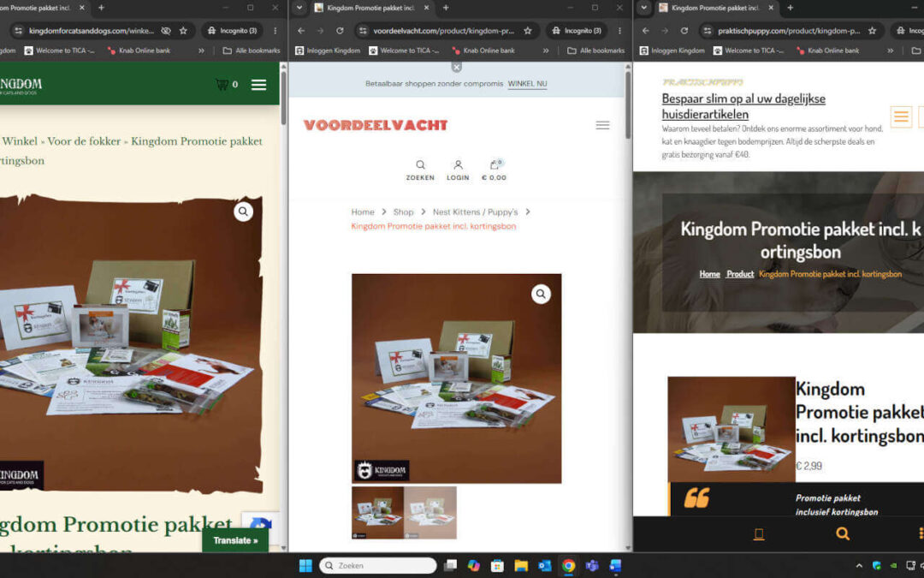This screenshot has height=578, width=924.
Task: Click the voordeelvacht.com address bar
Action: pyautogui.click(x=444, y=31)
